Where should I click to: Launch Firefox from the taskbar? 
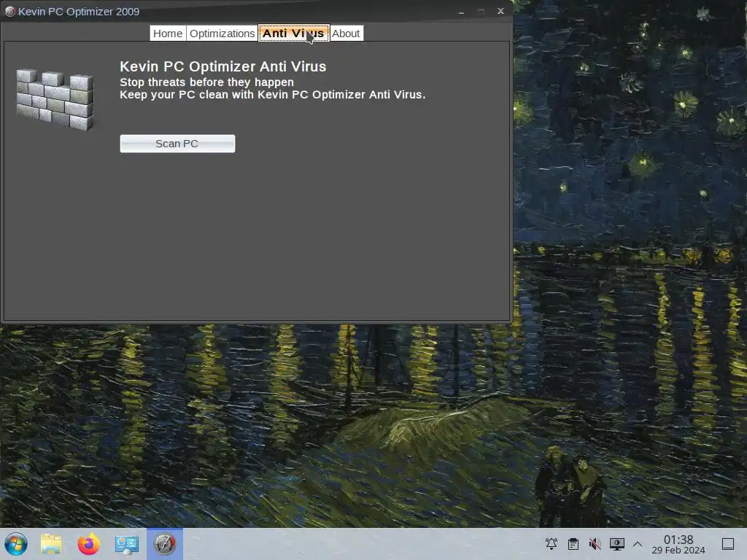click(x=89, y=544)
